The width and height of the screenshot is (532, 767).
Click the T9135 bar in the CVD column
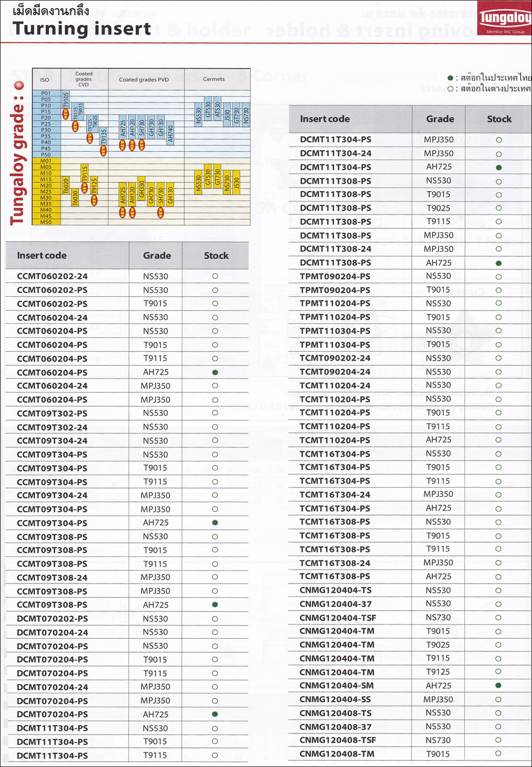103,137
